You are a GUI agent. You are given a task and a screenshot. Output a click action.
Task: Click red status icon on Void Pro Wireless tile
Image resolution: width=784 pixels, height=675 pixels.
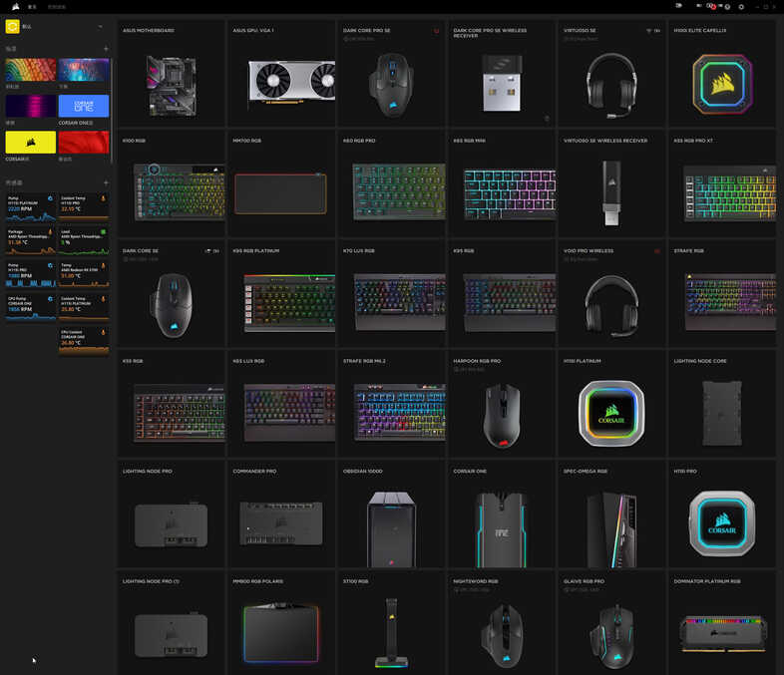click(x=657, y=251)
